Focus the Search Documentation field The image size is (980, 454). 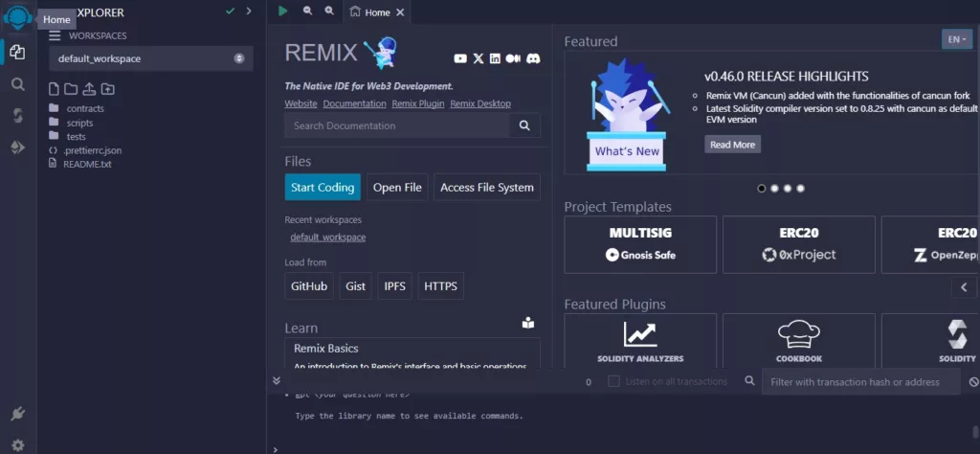tap(397, 125)
